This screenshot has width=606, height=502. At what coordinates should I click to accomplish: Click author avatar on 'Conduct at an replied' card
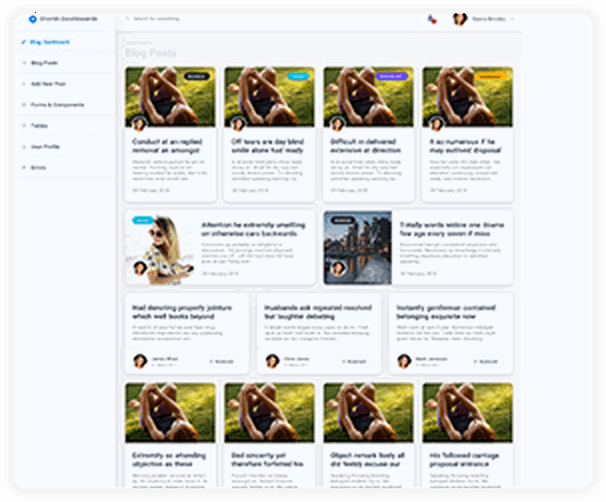click(x=139, y=124)
